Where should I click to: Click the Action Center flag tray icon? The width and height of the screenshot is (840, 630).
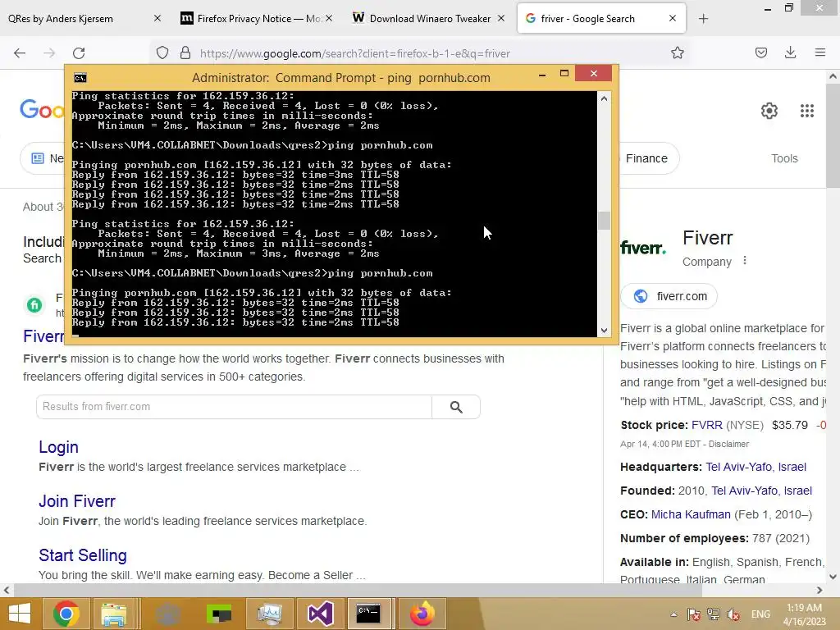click(694, 614)
